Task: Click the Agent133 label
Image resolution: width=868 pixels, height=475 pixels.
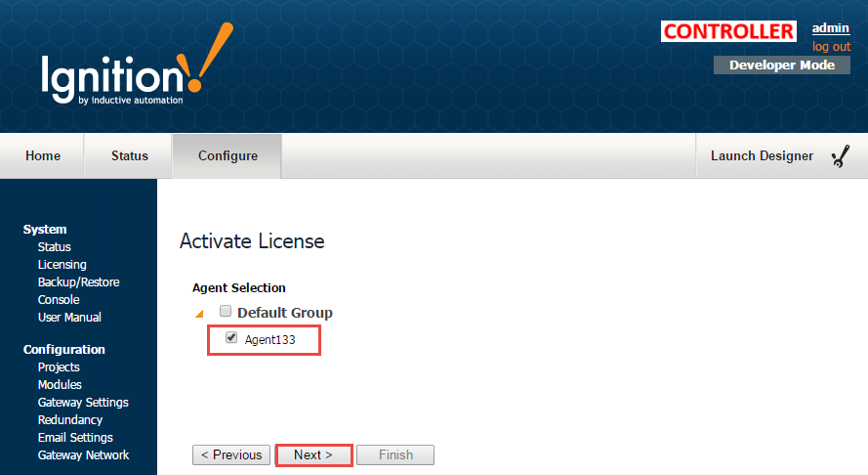Action: coord(270,340)
